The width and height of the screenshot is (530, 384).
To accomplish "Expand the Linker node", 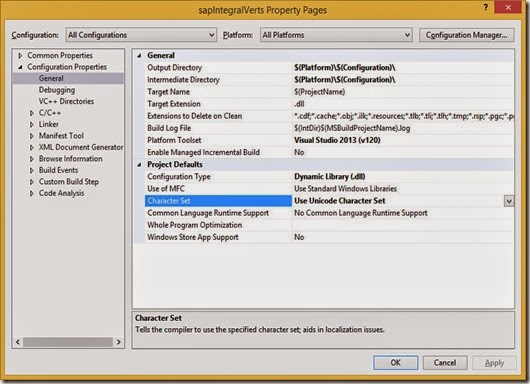I will tap(32, 124).
